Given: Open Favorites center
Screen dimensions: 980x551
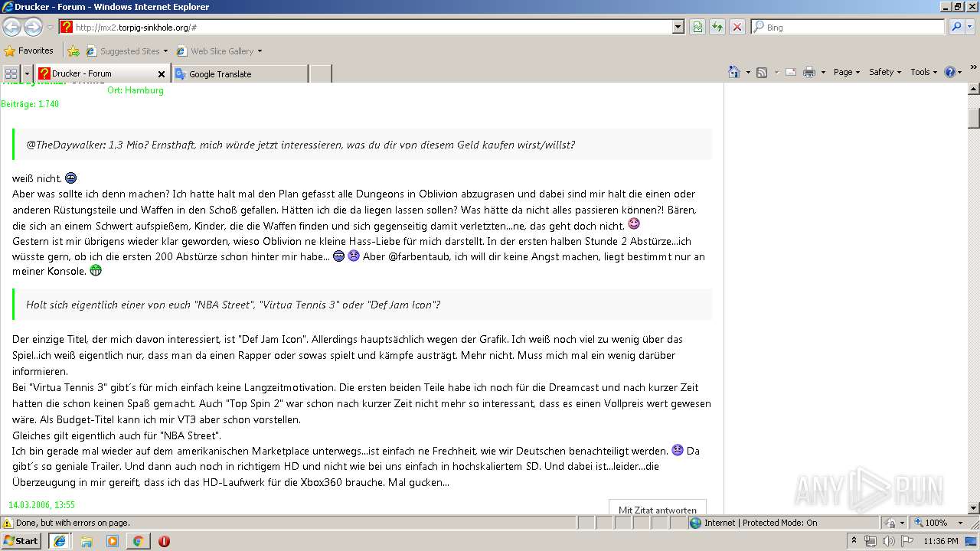Looking at the screenshot, I should [x=28, y=51].
